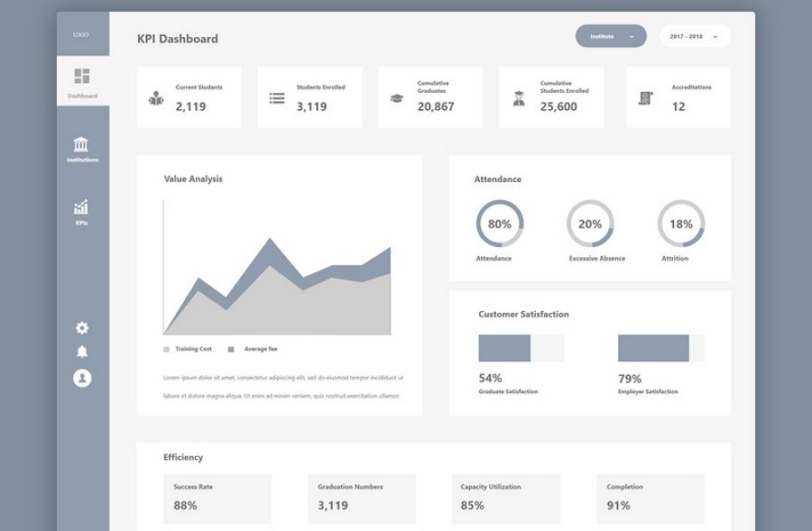Click the Average fee legend swatch
The width and height of the screenshot is (812, 531).
[x=231, y=350]
